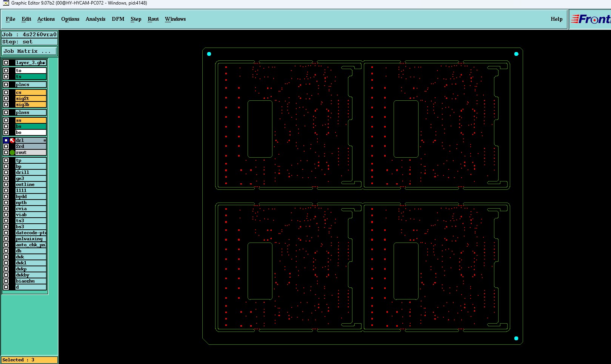Uncheck the drl layer checkbox

[6, 140]
